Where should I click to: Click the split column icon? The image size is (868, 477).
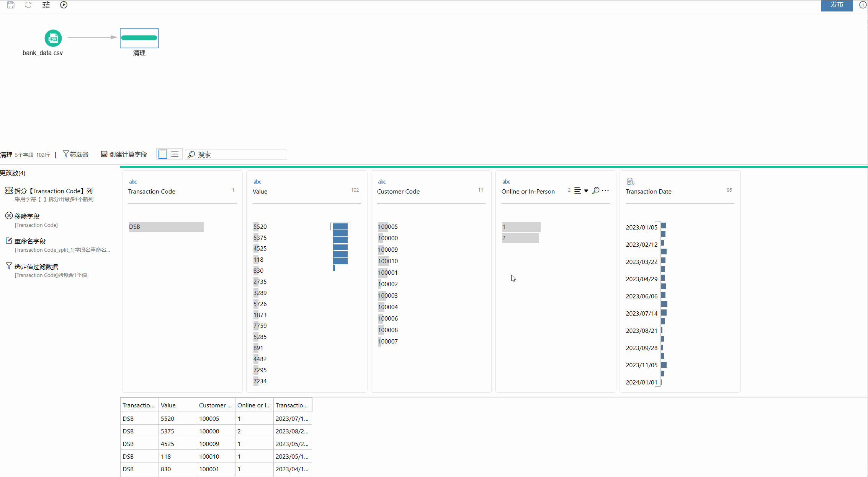tap(9, 190)
